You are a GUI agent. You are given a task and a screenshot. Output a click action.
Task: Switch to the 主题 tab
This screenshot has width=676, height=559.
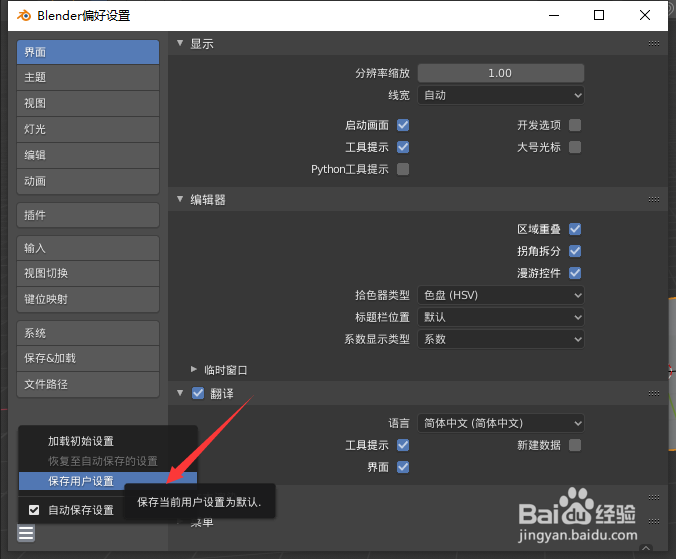click(88, 78)
